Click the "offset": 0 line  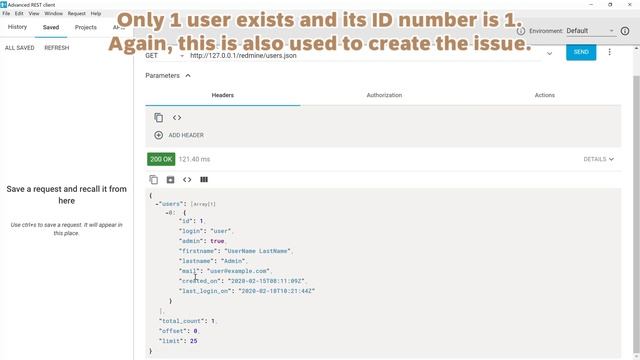(179, 331)
